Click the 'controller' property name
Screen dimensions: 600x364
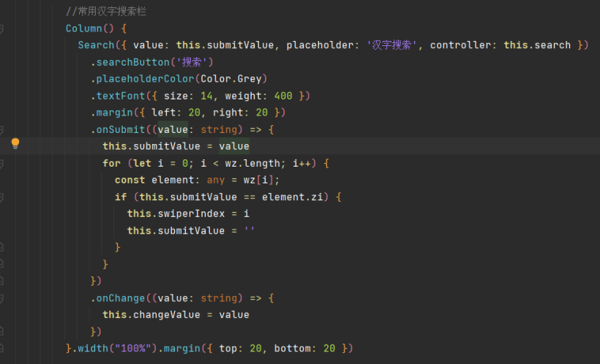click(460, 45)
